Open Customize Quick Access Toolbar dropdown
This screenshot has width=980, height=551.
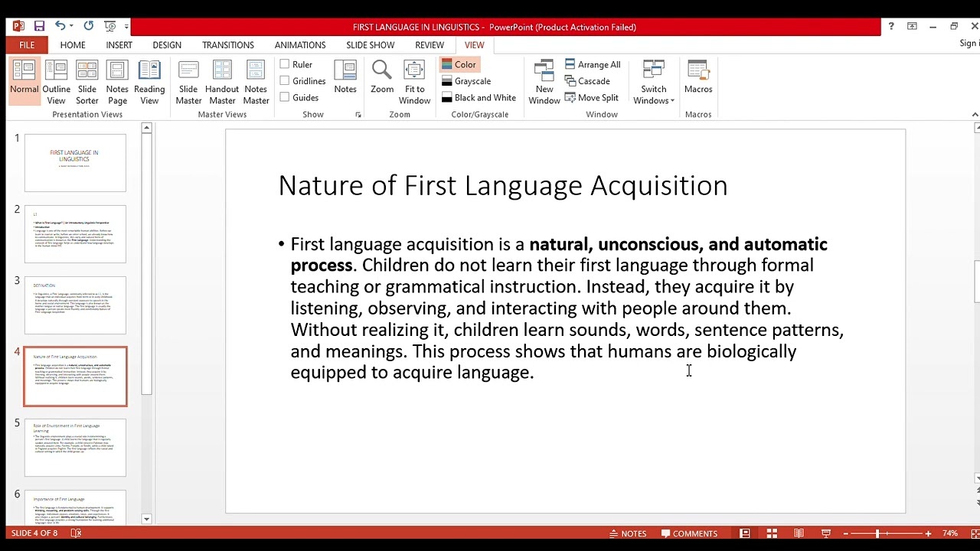(126, 27)
